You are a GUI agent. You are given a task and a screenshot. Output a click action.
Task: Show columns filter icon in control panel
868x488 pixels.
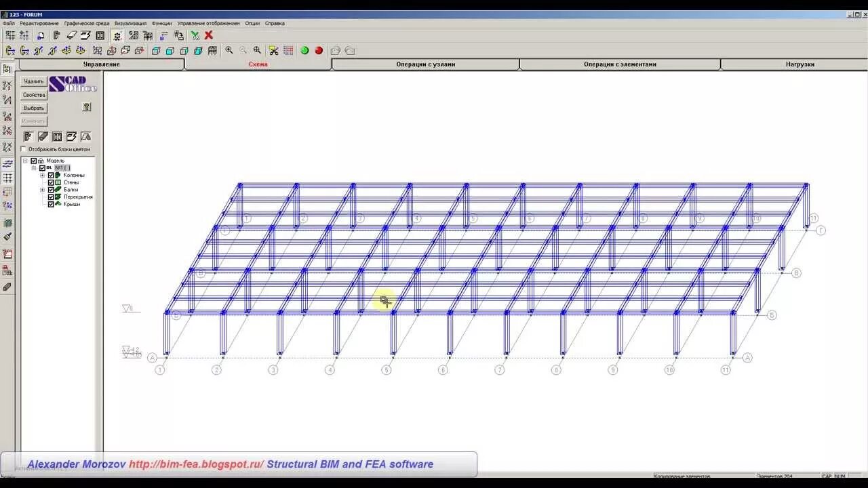[28, 136]
